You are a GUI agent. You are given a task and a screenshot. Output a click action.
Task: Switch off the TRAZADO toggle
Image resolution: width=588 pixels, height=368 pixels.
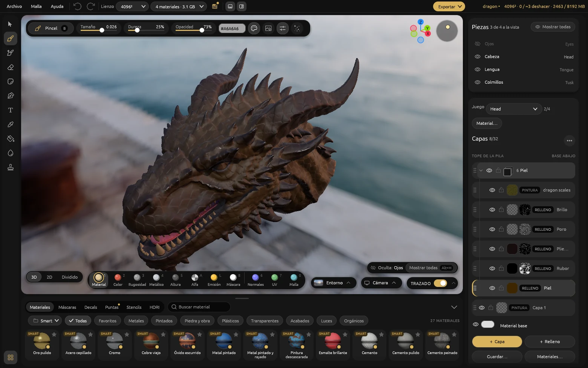coord(440,283)
